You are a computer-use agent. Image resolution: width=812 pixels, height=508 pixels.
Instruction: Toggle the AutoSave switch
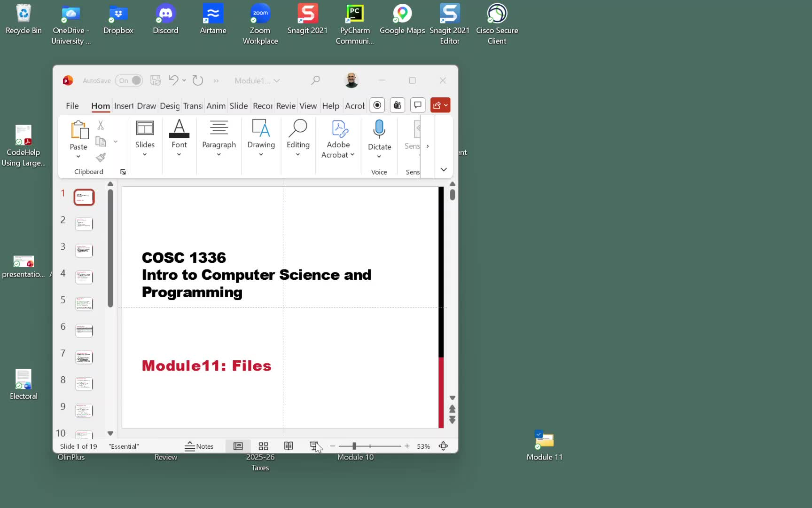(x=130, y=80)
